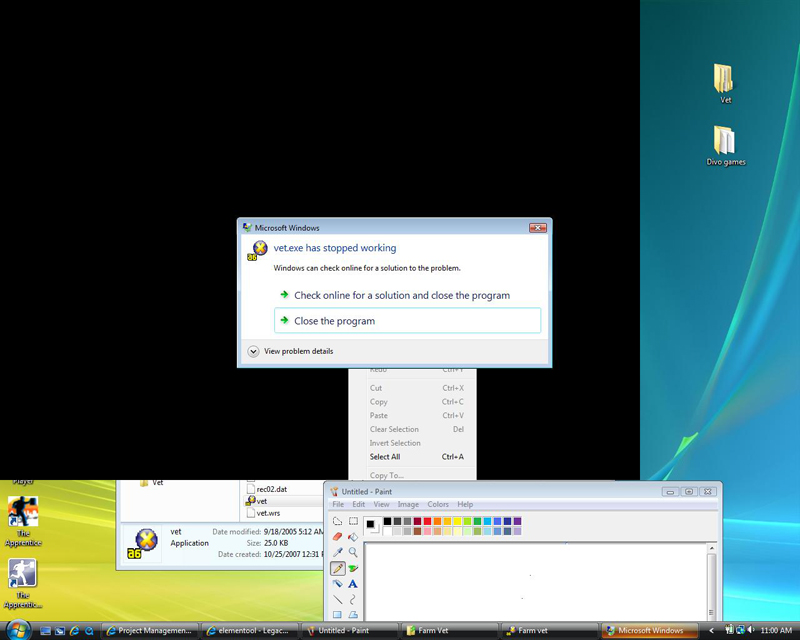Select the Free-Form Select tool in Paint
This screenshot has width=800, height=640.
click(337, 521)
